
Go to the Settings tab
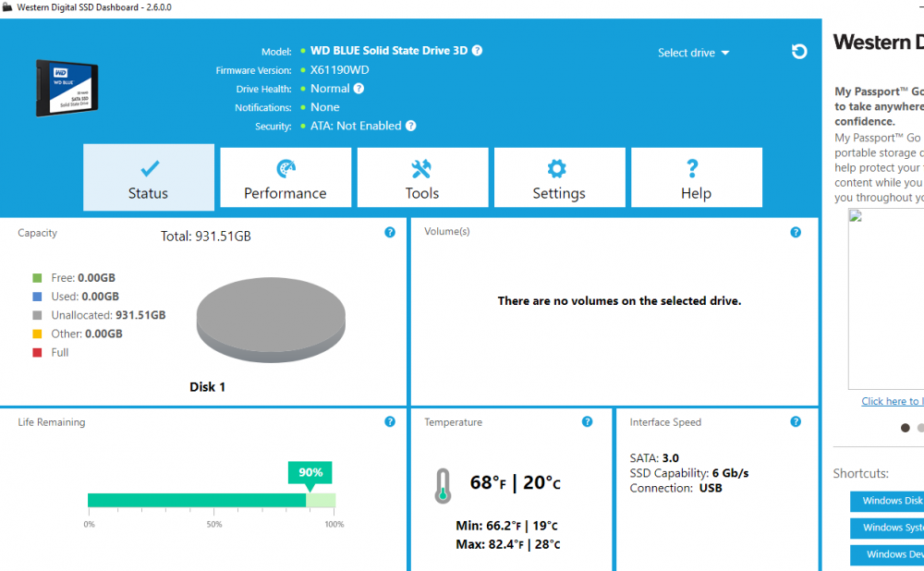[x=559, y=177]
